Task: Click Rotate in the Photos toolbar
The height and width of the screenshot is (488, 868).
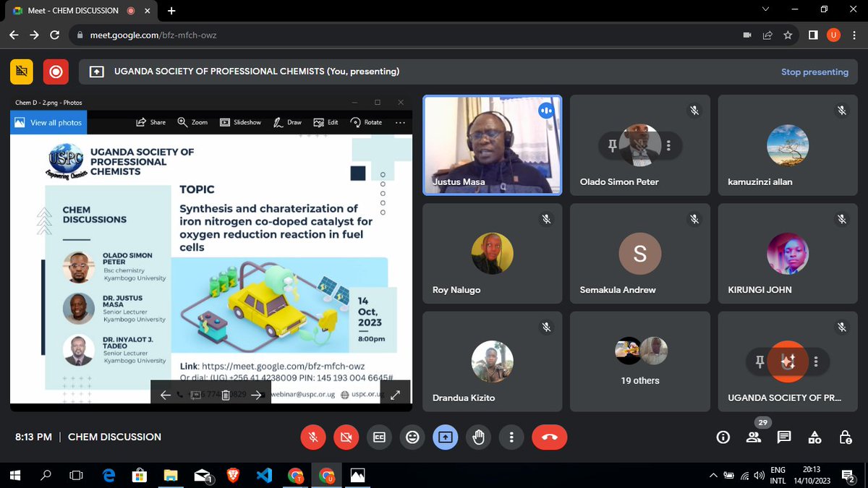Action: (x=366, y=122)
